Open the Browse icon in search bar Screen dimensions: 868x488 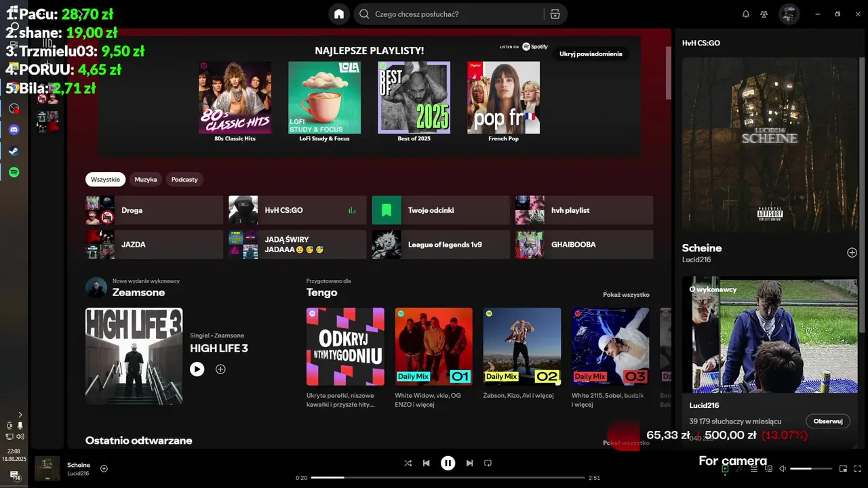pos(555,14)
